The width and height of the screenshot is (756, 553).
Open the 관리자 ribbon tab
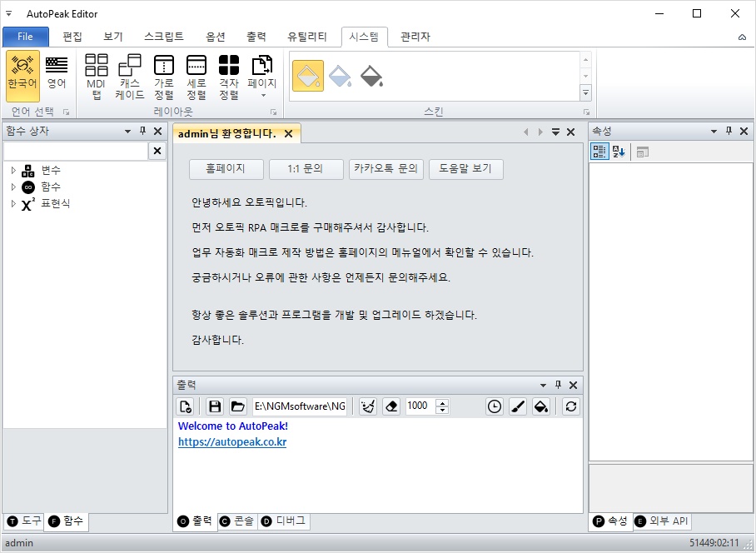click(x=415, y=37)
